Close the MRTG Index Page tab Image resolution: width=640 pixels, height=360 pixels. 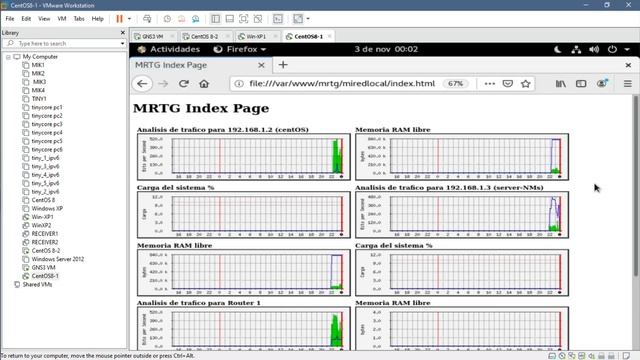261,65
